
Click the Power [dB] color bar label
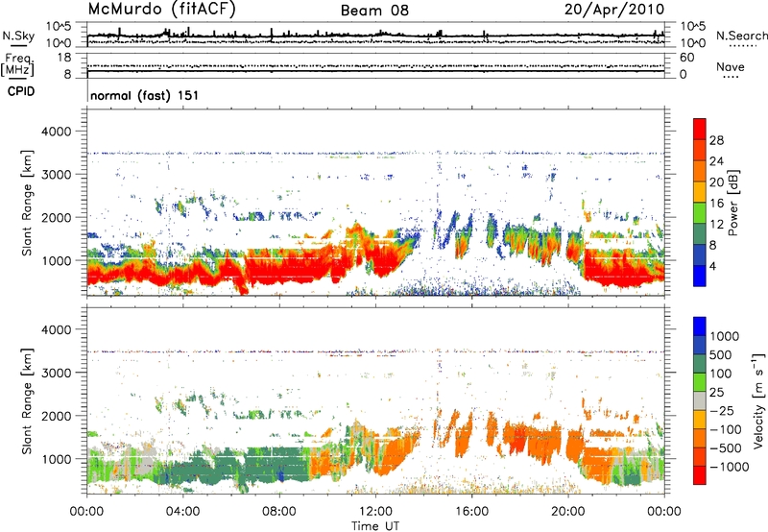coord(733,203)
